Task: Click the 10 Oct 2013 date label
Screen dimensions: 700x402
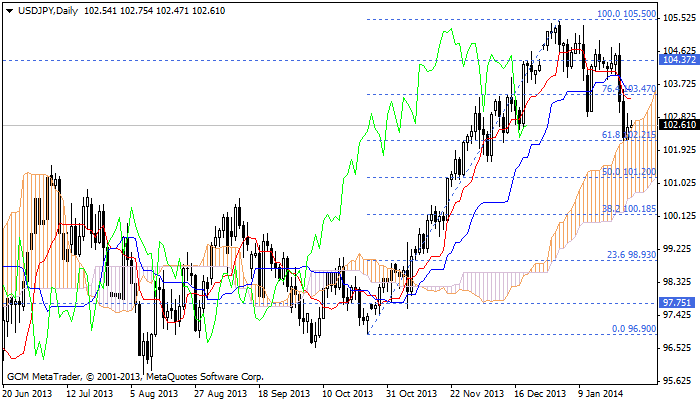Action: [347, 394]
